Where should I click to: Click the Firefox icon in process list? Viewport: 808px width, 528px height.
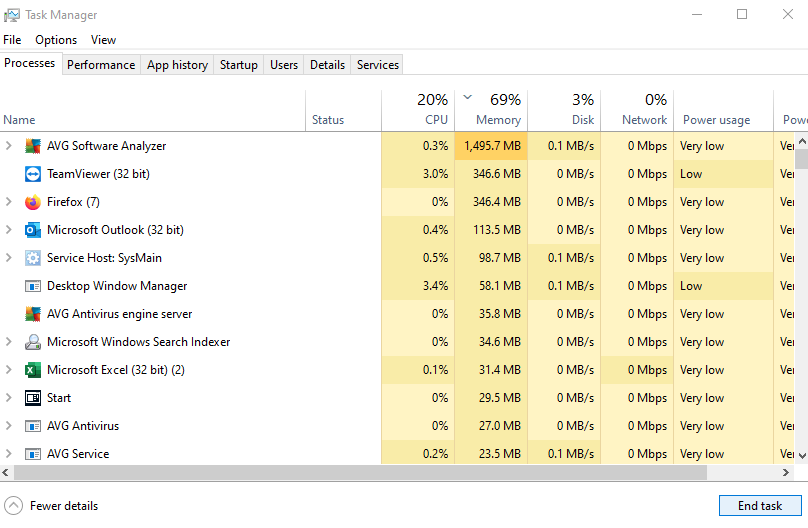coord(32,202)
